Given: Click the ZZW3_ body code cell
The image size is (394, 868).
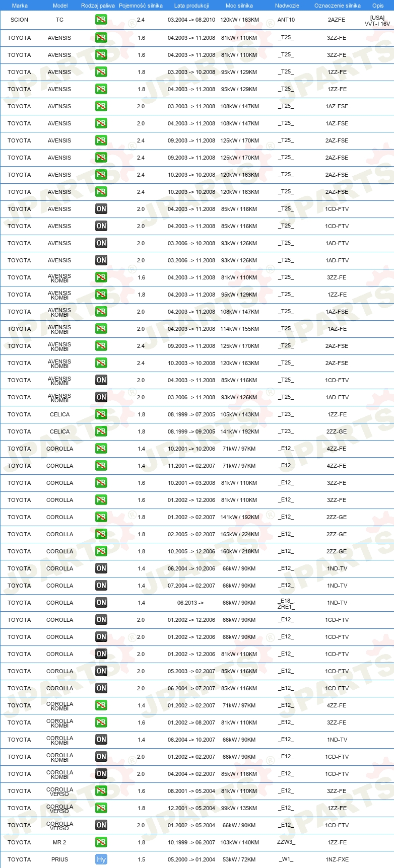Looking at the screenshot, I should [x=286, y=842].
